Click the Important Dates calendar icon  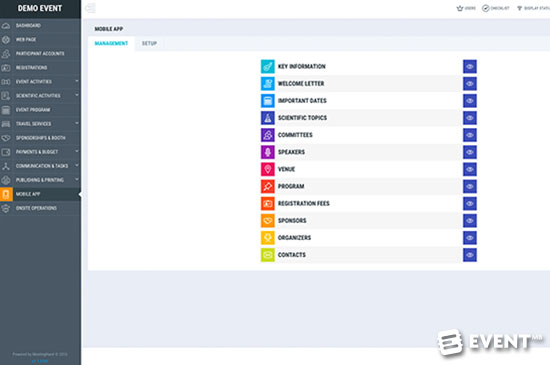pyautogui.click(x=268, y=101)
